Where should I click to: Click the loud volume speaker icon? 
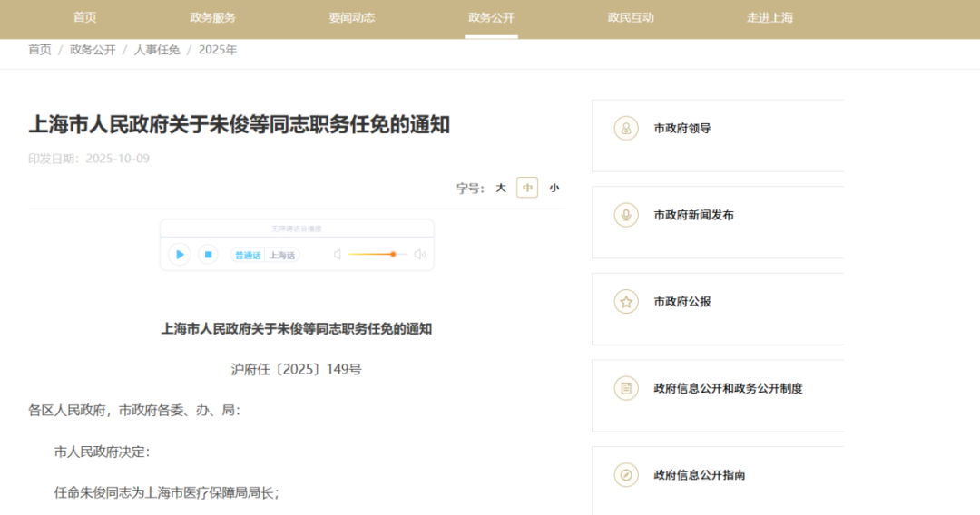[x=420, y=255]
